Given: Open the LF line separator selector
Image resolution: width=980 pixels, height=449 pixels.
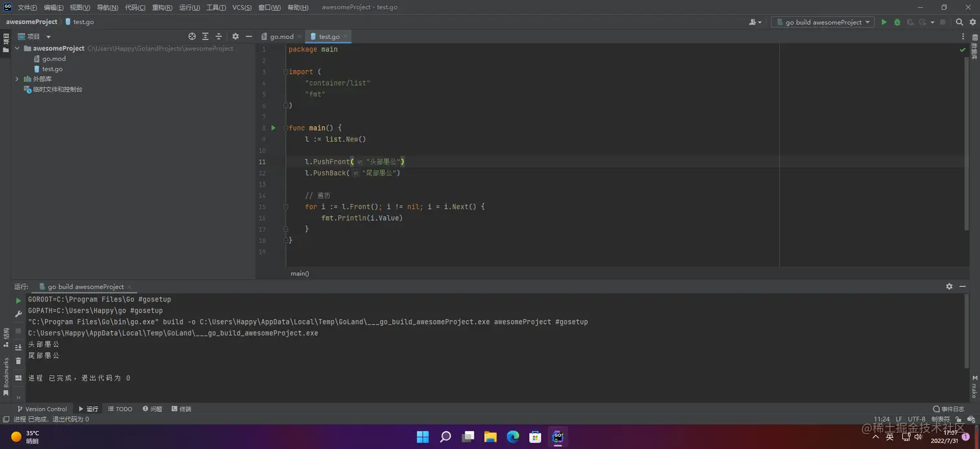Looking at the screenshot, I should click(899, 419).
